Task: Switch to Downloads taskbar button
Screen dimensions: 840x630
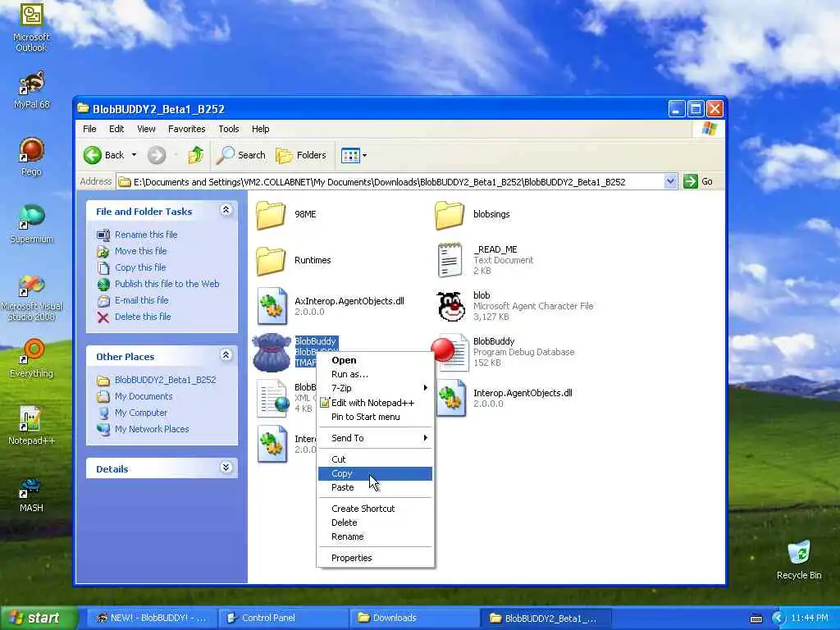Action: coord(414,619)
